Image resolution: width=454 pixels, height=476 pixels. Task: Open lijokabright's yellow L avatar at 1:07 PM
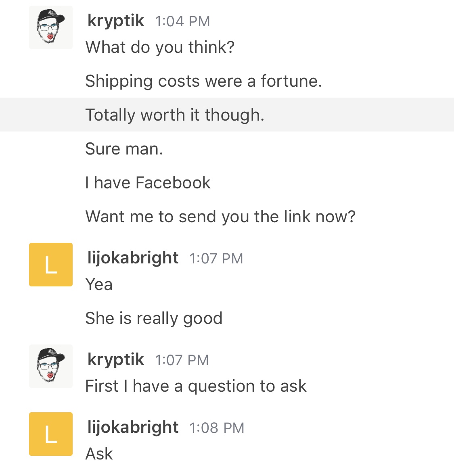click(51, 264)
